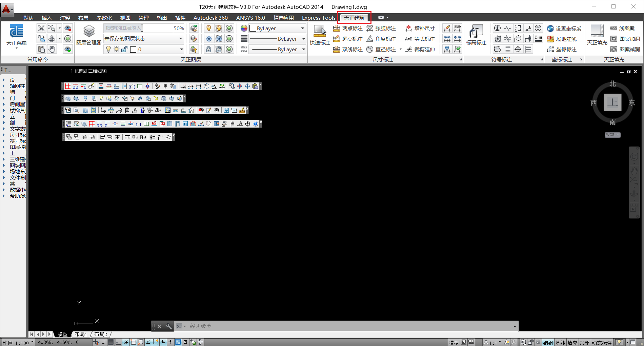Viewport: 644px width, 346px height.
Task: Toggle 编组 grouping in status bar
Action: (x=548, y=343)
